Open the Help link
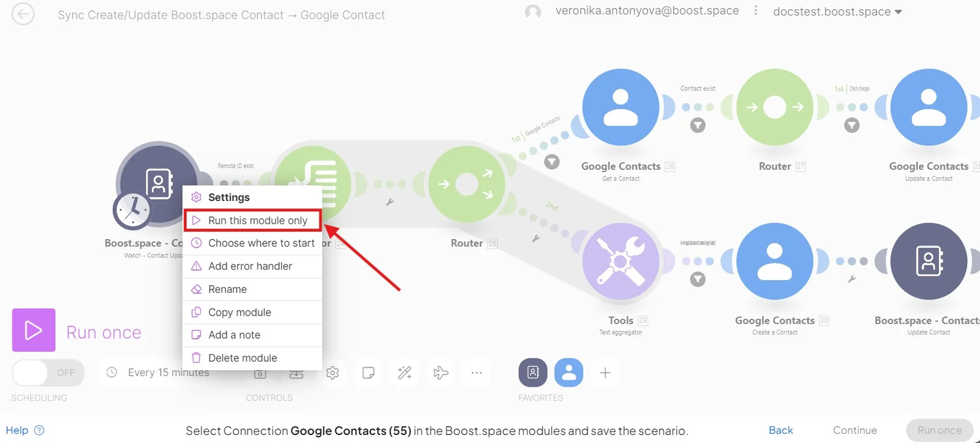980x443 pixels. tap(17, 430)
